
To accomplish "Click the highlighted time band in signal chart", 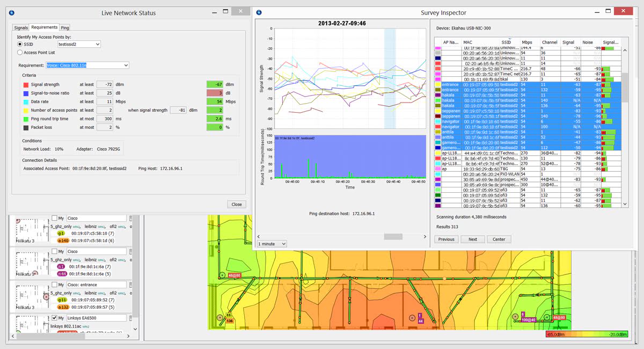I will point(390,78).
